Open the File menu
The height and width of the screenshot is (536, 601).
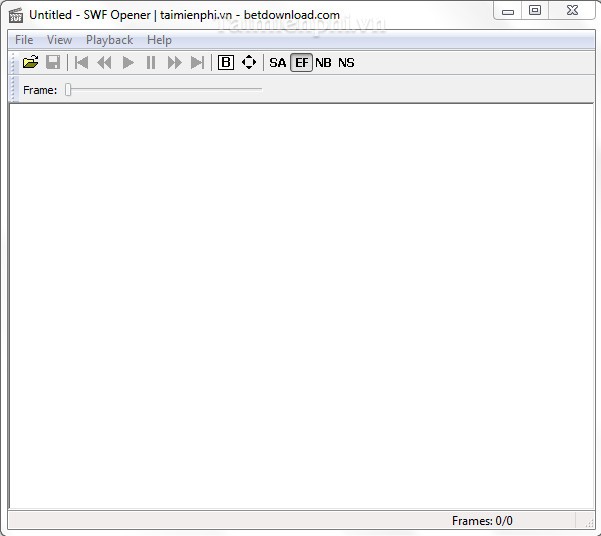pyautogui.click(x=24, y=40)
